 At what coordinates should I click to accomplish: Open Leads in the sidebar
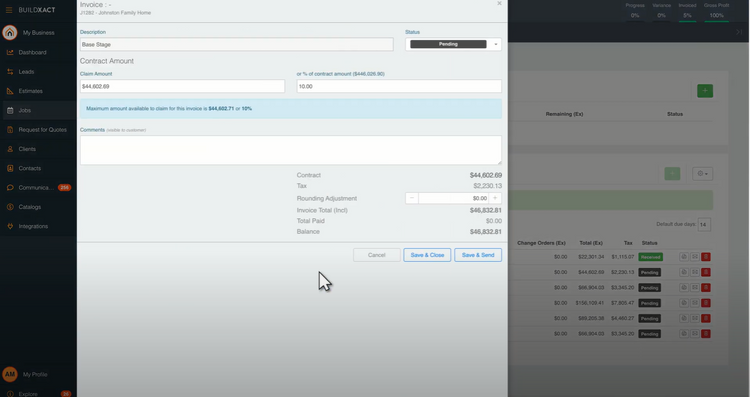click(26, 72)
